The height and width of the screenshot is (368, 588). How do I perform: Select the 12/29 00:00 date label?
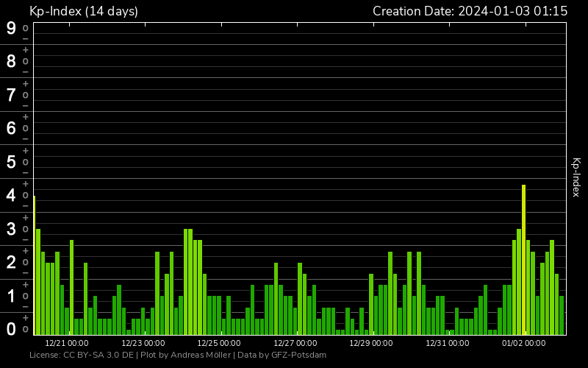(371, 343)
